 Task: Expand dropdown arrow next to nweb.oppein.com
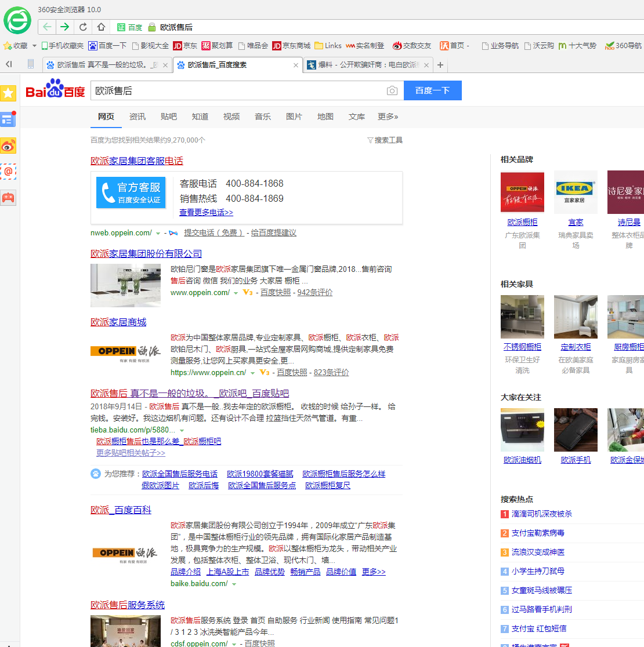point(158,234)
